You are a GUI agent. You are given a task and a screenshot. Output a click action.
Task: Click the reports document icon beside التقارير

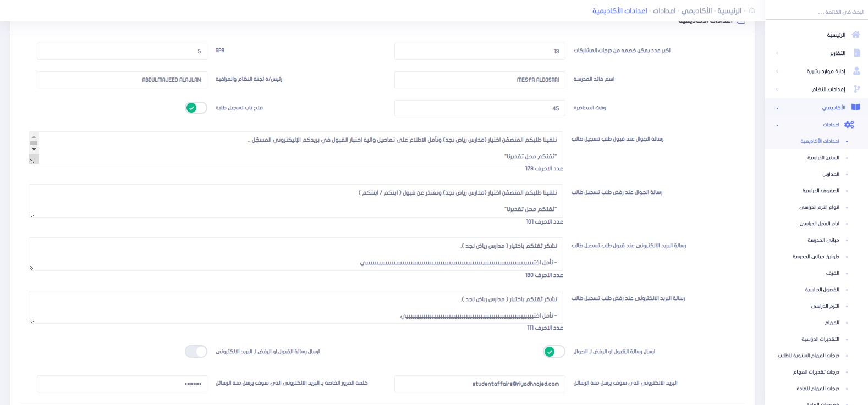(x=856, y=53)
